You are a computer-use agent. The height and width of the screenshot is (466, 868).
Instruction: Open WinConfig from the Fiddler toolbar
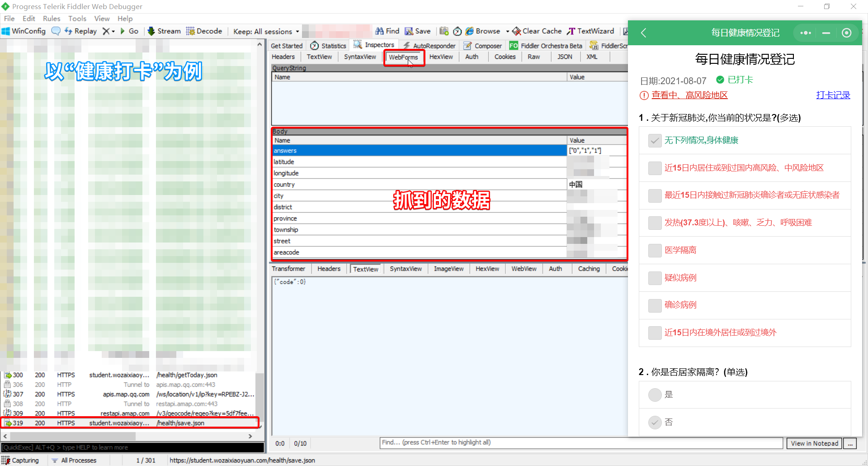click(24, 31)
